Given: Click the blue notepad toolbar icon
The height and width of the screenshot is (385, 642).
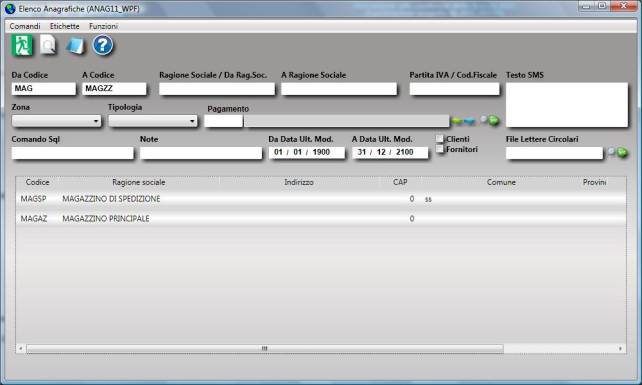Looking at the screenshot, I should coord(76,45).
